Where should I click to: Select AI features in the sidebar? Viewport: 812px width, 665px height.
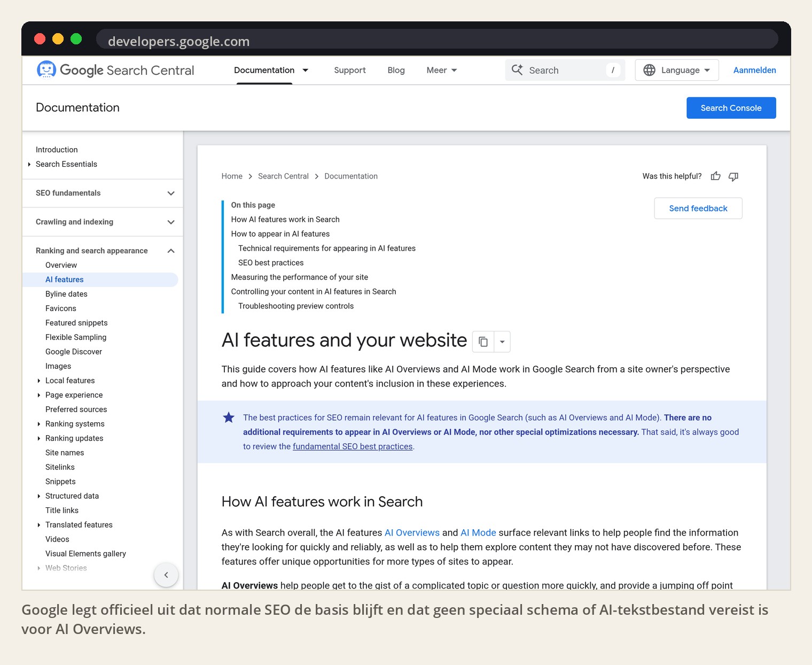coord(100,280)
